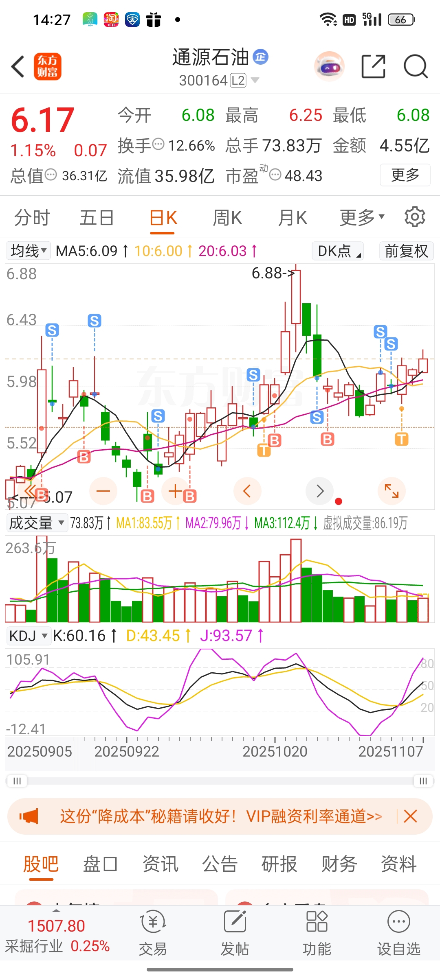The width and height of the screenshot is (440, 980).
Task: Open 均线 indicator dropdown
Action: [x=29, y=251]
